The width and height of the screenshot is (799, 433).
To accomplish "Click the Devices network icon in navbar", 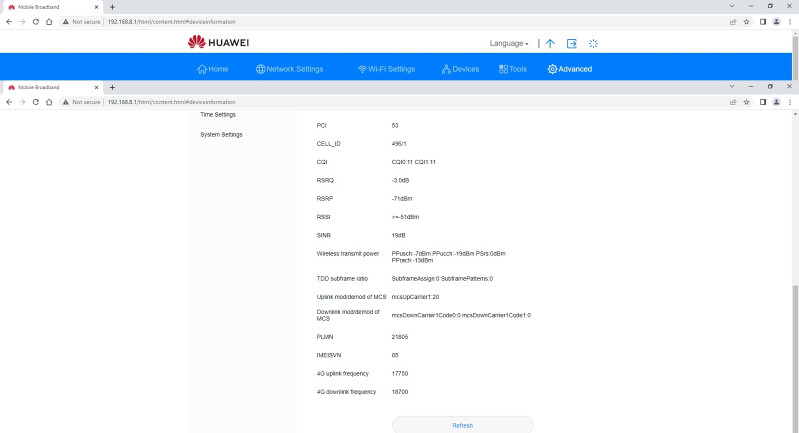I will (447, 69).
